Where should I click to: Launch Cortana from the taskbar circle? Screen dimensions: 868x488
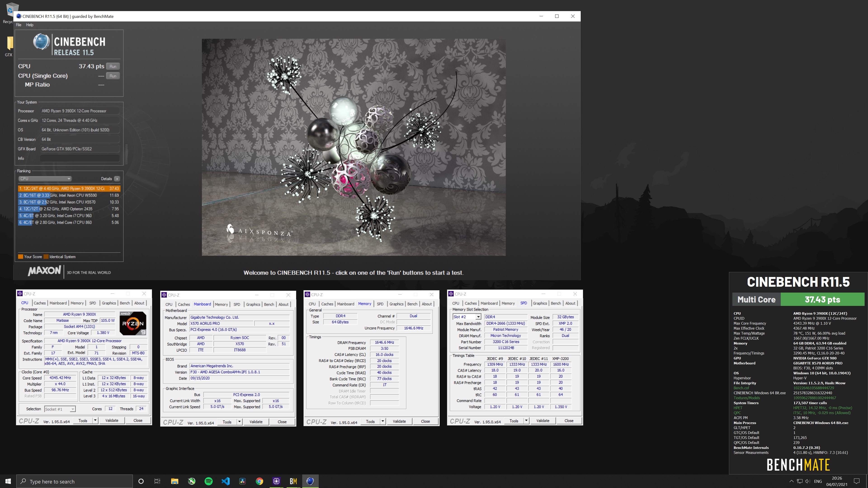click(141, 481)
